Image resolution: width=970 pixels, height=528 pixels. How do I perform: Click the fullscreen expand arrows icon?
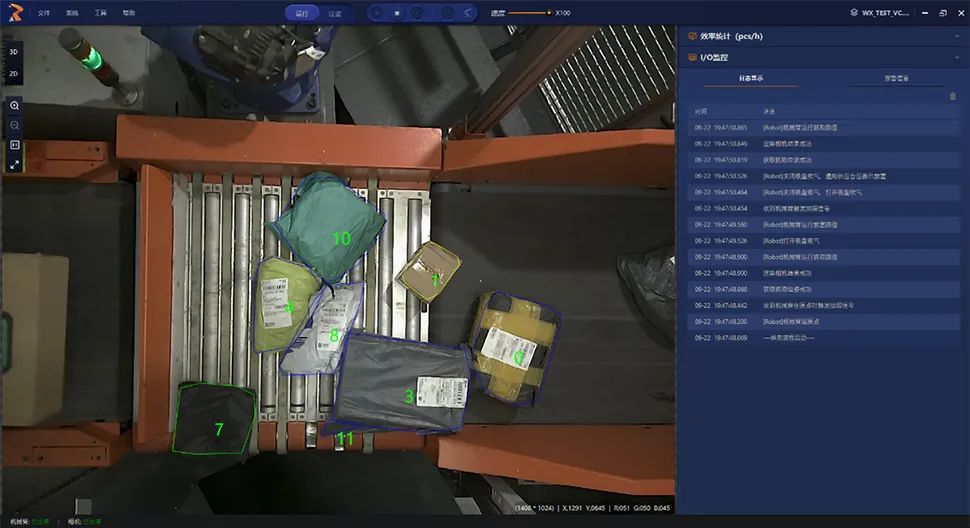pos(14,165)
